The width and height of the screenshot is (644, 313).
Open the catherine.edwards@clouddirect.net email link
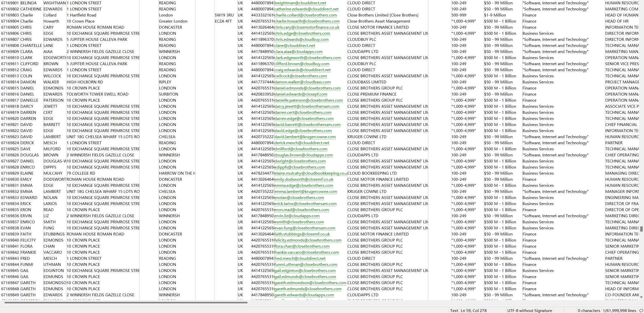click(x=306, y=9)
